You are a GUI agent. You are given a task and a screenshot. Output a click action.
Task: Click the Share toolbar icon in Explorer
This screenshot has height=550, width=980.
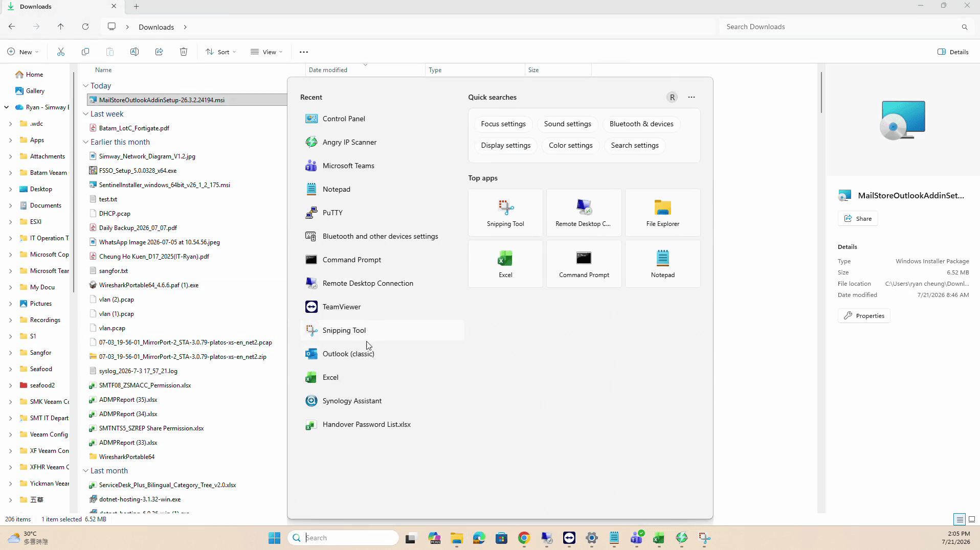159,52
